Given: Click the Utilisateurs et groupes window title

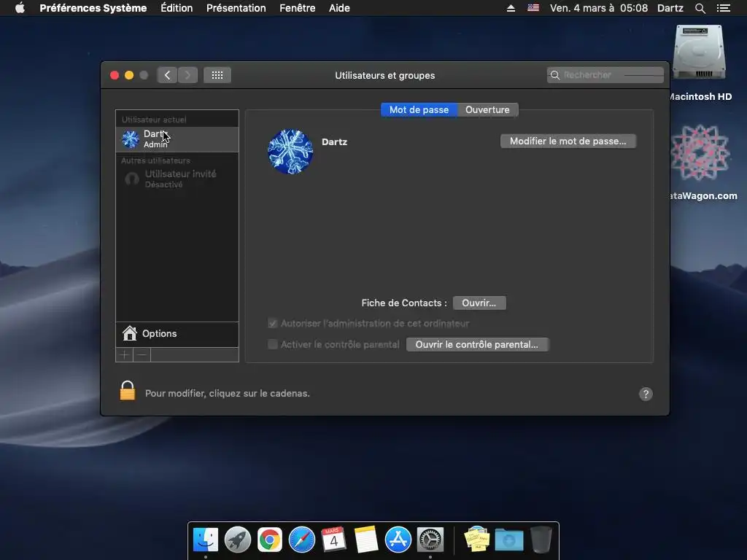Looking at the screenshot, I should pos(385,75).
